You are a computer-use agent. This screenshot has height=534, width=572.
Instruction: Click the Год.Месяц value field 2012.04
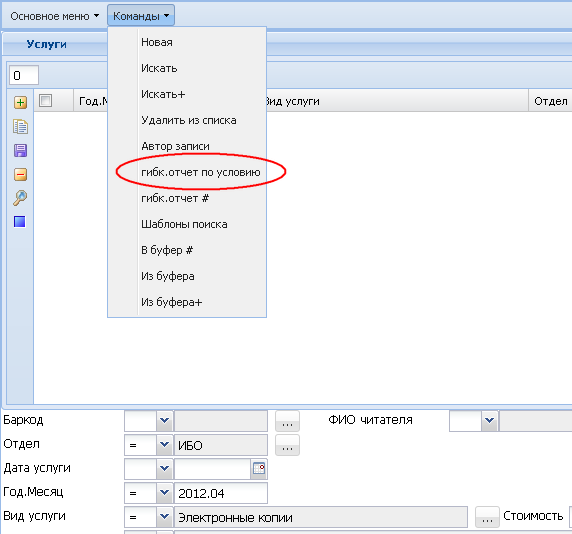point(221,493)
